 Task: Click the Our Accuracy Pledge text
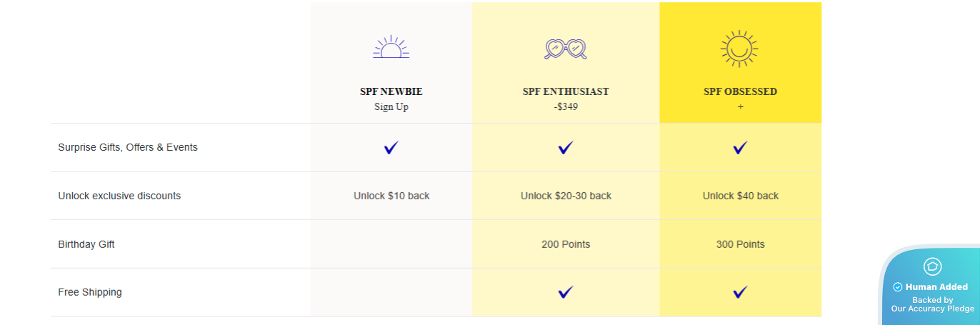(932, 309)
